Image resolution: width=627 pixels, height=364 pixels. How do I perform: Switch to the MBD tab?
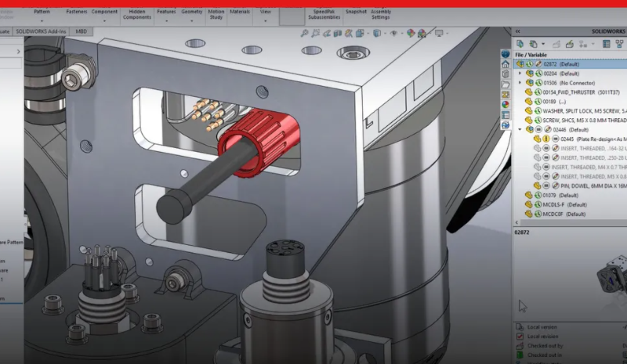(81, 31)
